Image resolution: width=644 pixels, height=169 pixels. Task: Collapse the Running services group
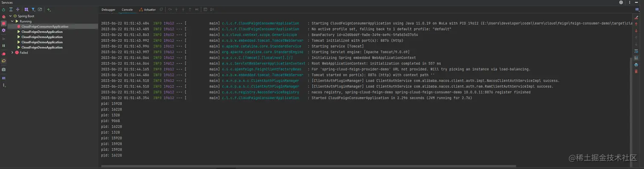click(x=12, y=21)
